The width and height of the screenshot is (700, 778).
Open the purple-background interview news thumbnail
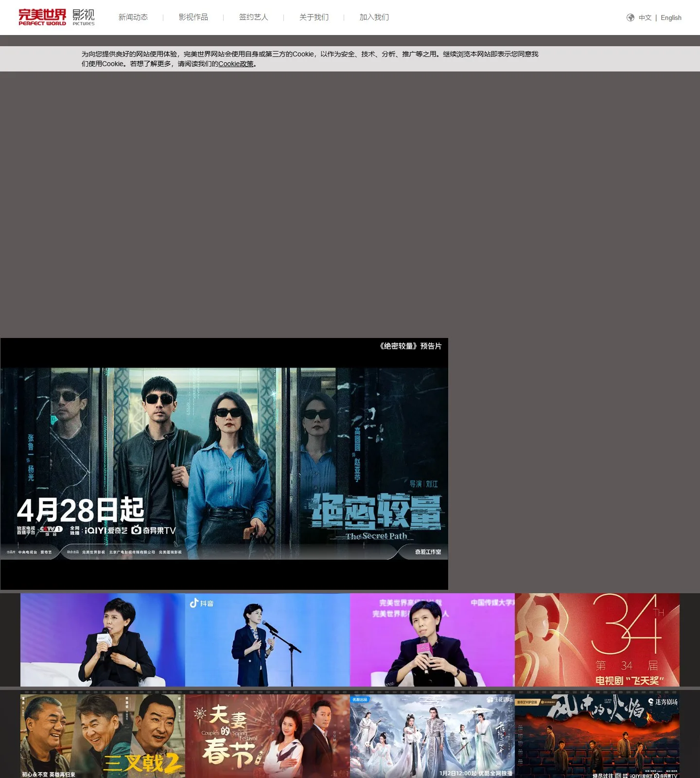432,640
